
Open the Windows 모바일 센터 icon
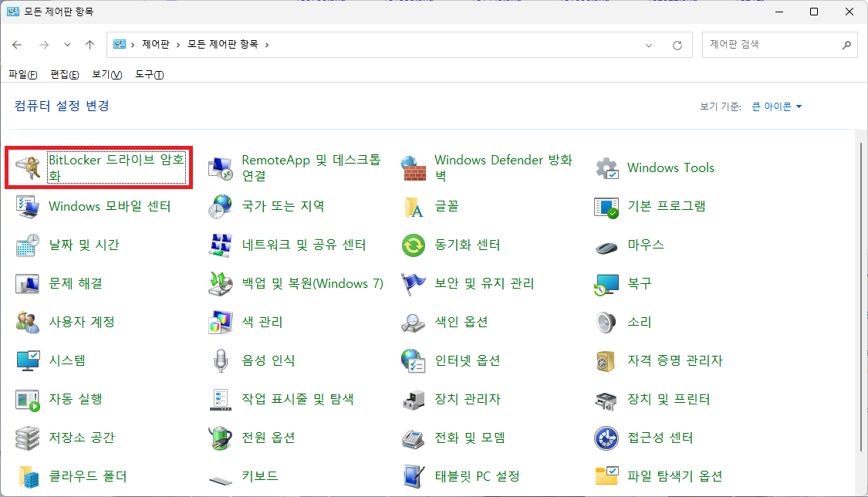(28, 206)
